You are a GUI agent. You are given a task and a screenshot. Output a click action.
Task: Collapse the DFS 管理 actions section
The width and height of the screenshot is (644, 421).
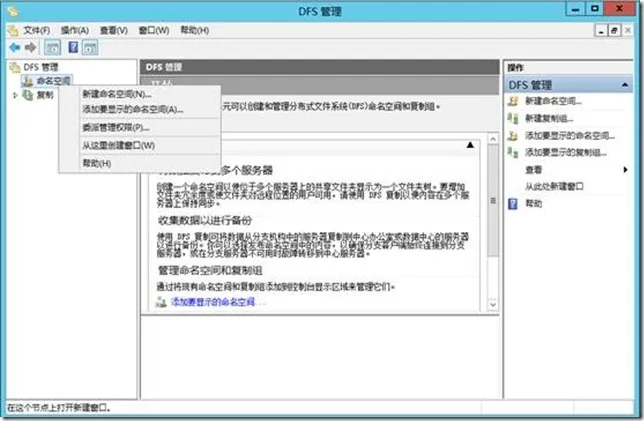pyautogui.click(x=625, y=85)
